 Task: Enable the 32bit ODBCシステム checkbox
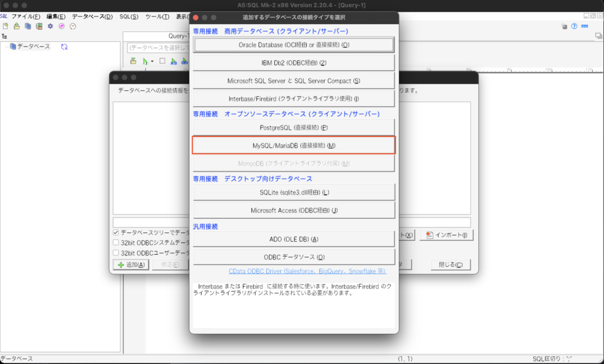116,242
